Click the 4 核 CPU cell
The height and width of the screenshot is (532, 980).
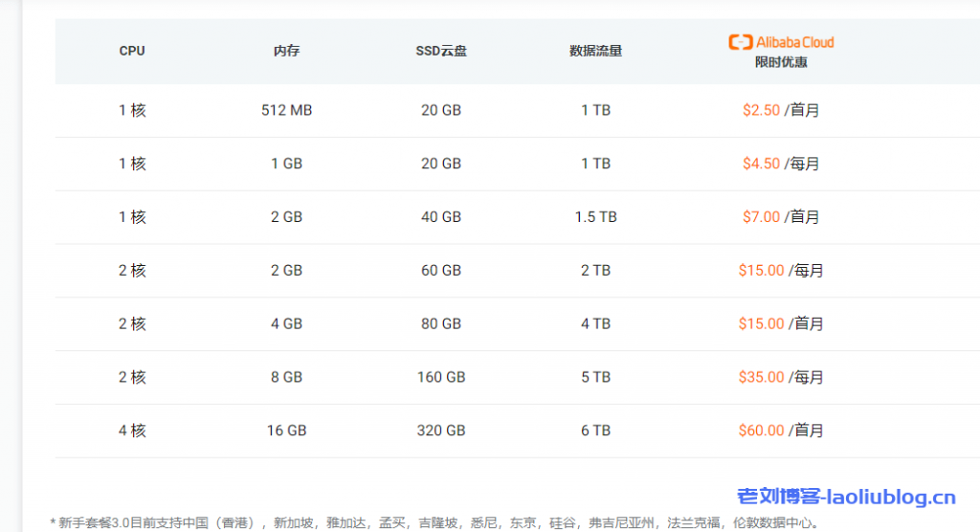132,431
